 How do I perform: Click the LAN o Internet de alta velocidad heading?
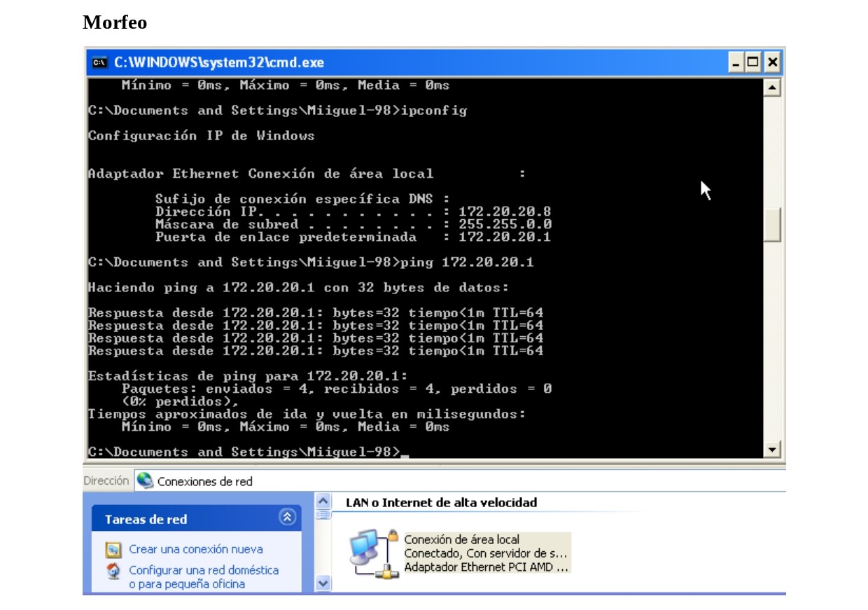click(441, 502)
